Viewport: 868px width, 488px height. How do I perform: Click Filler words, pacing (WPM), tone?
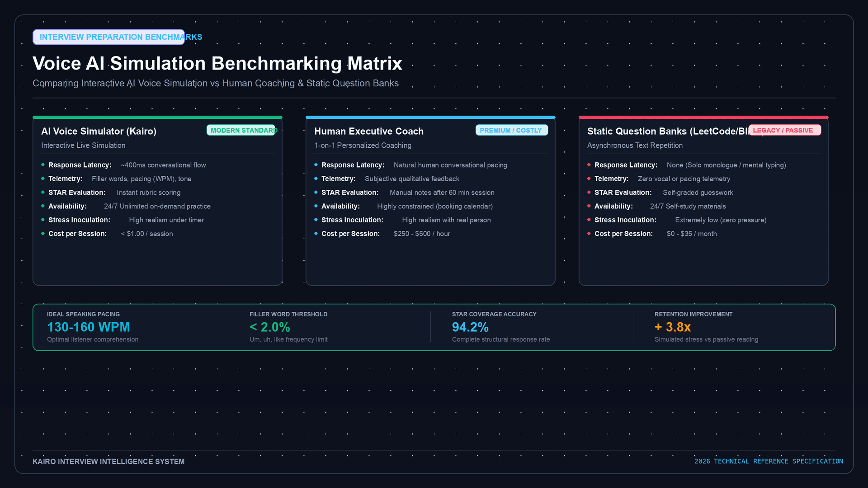142,179
